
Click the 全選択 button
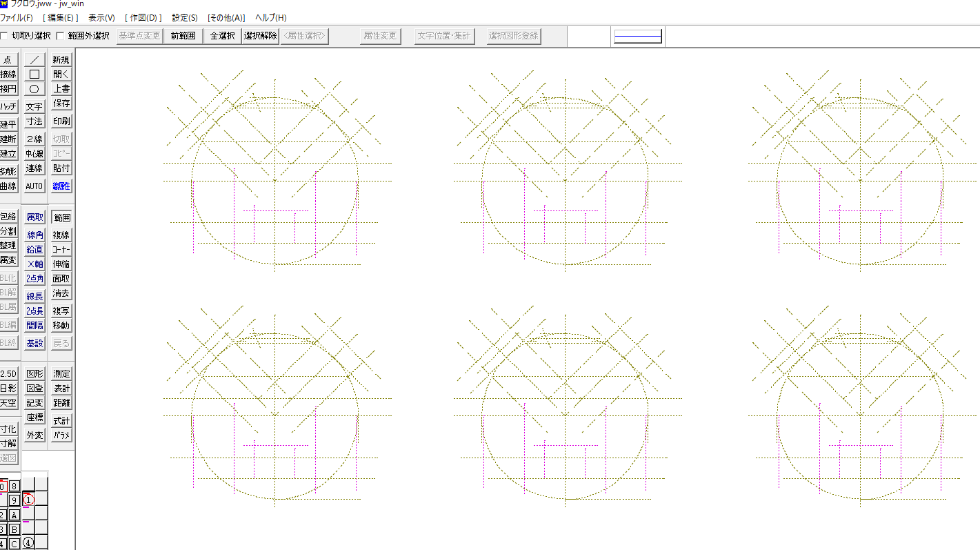click(x=222, y=36)
